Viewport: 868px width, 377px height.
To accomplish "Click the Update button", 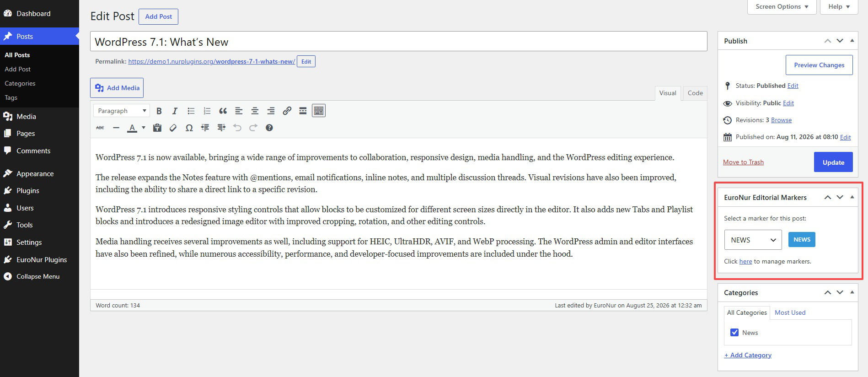I will pyautogui.click(x=833, y=162).
